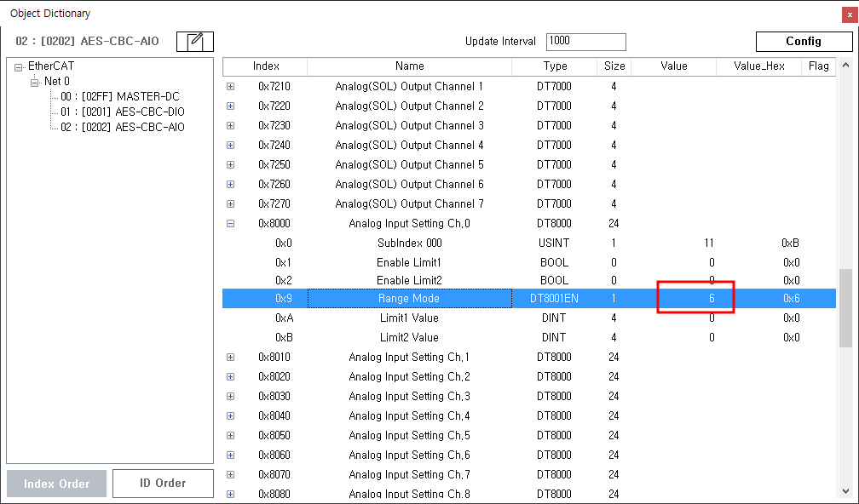Click the Range Mode value cell

pos(695,299)
